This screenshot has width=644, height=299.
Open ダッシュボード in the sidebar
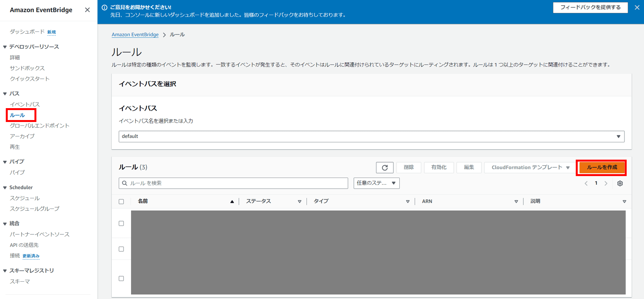(27, 32)
